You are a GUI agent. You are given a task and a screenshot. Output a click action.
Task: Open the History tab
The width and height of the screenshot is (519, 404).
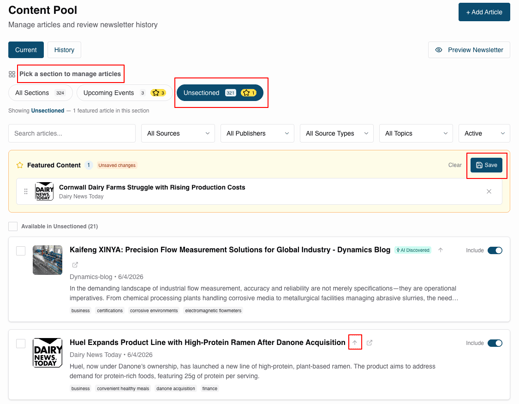click(64, 50)
